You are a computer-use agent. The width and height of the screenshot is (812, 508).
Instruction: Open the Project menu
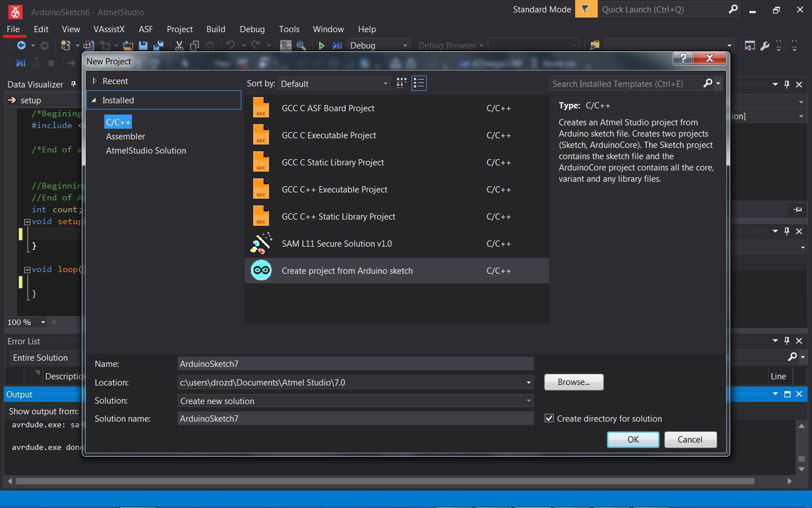[179, 29]
